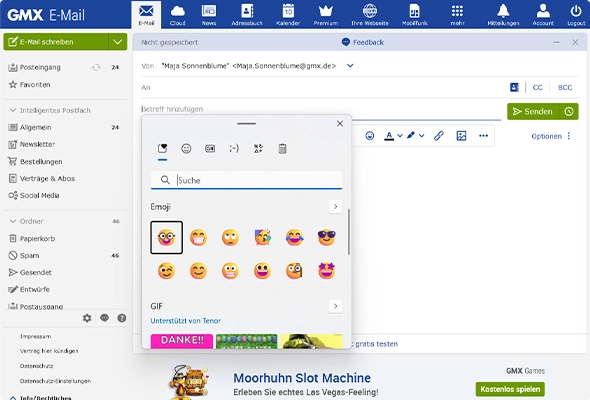Open the Kalender icon
Screen dimensions: 590x400
[288, 15]
